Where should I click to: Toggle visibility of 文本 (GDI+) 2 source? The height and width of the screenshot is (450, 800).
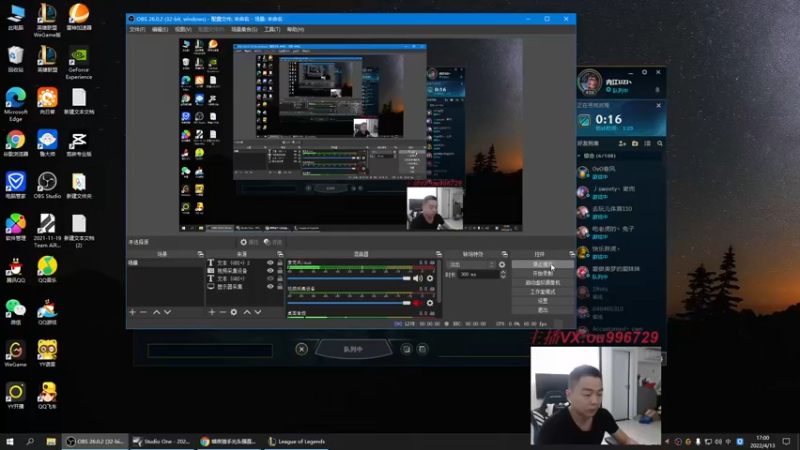270,263
